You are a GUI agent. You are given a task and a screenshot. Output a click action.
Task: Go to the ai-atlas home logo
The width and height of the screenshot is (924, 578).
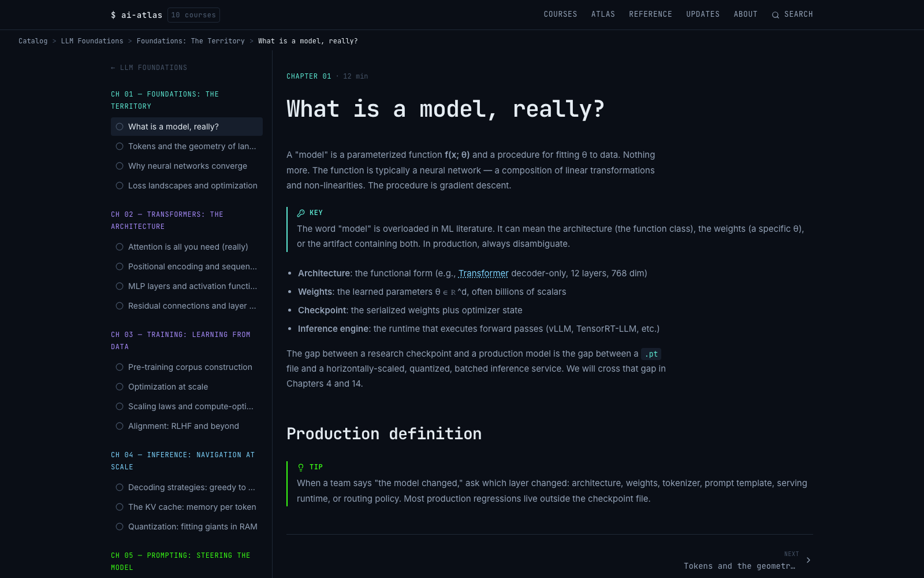(136, 15)
